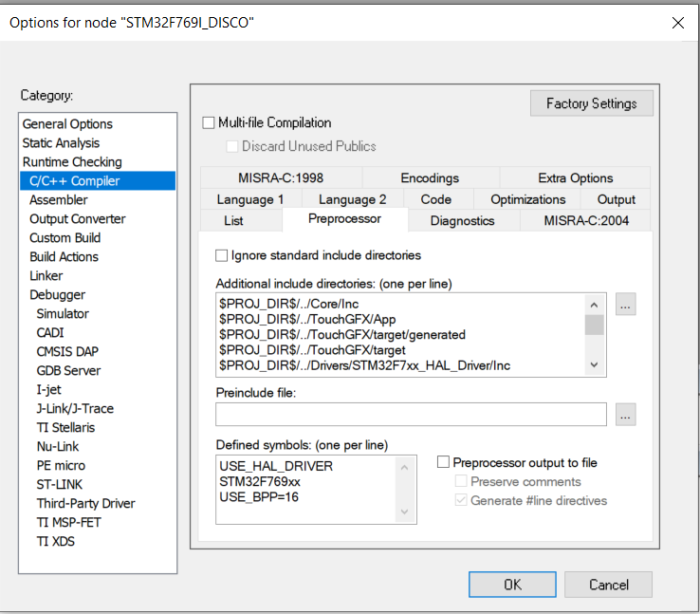This screenshot has height=614, width=700.
Task: Select Static Analysis category
Action: [x=98, y=143]
